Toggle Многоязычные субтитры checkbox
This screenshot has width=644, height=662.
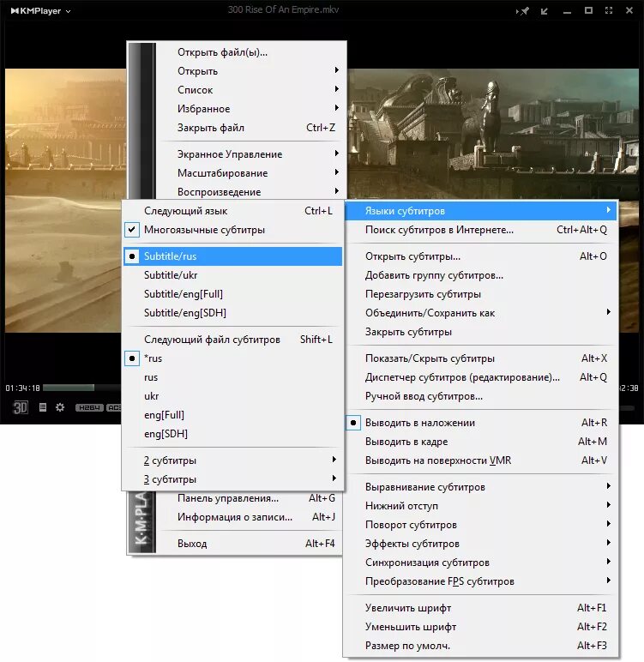pos(232,230)
